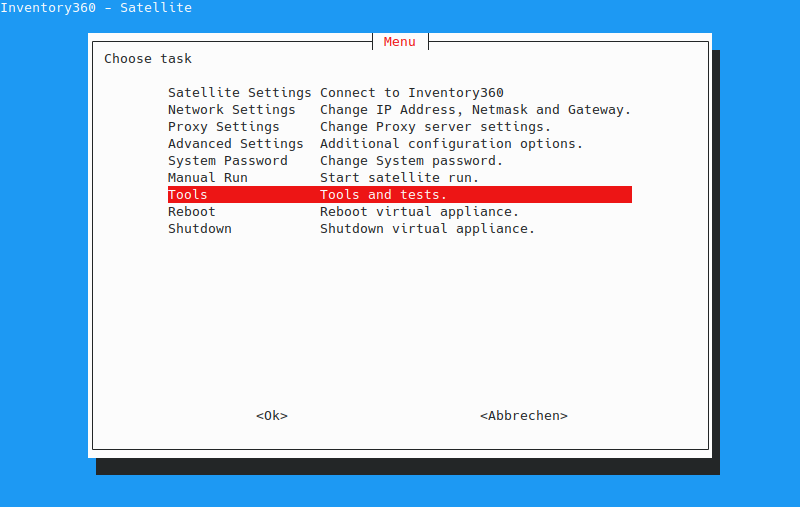Confirm with the Ok button
Screen dimensions: 800x507
(x=272, y=416)
